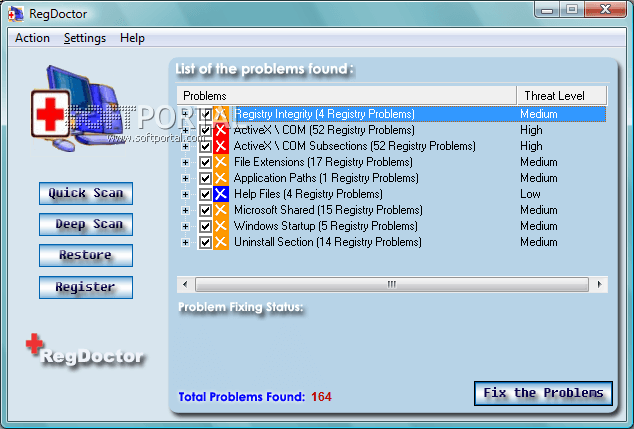The image size is (634, 429).
Task: Expand the Application Paths tree node
Action: pyautogui.click(x=185, y=178)
